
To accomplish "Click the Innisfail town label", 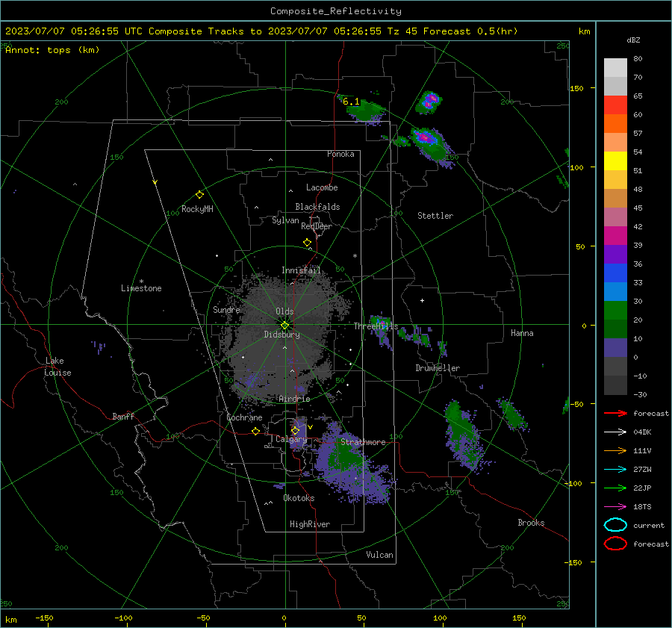I will tap(301, 270).
